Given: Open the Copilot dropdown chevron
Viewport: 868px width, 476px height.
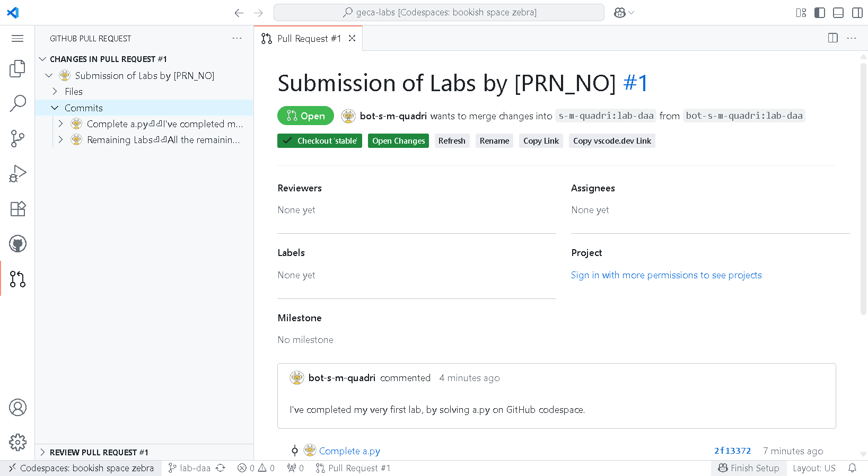Looking at the screenshot, I should [x=631, y=13].
